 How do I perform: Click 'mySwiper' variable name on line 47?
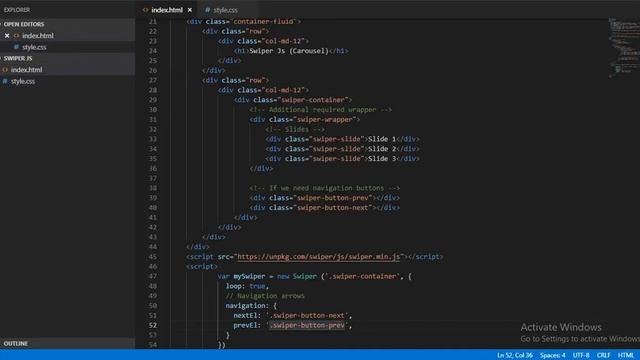coord(249,276)
